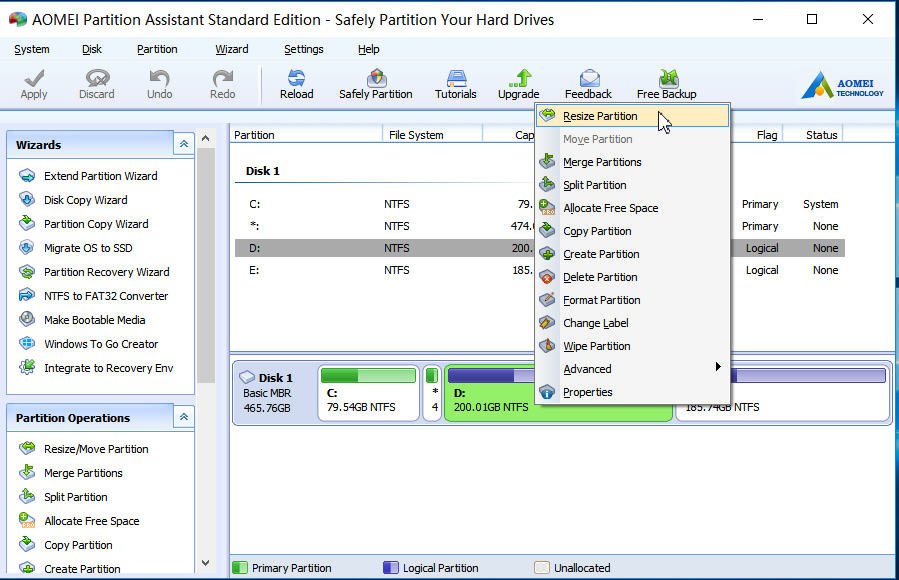
Task: Choose Copy Partition in the sidebar
Action: point(78,546)
